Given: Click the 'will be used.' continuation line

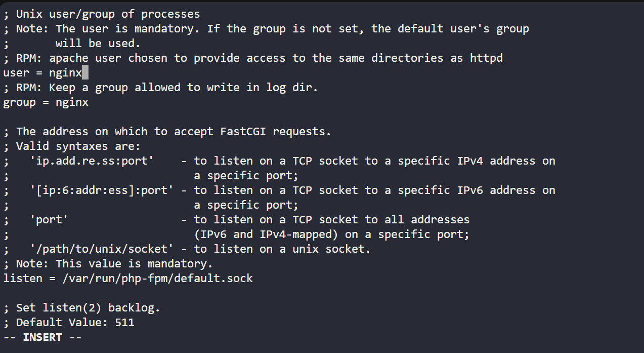Looking at the screenshot, I should point(98,44).
